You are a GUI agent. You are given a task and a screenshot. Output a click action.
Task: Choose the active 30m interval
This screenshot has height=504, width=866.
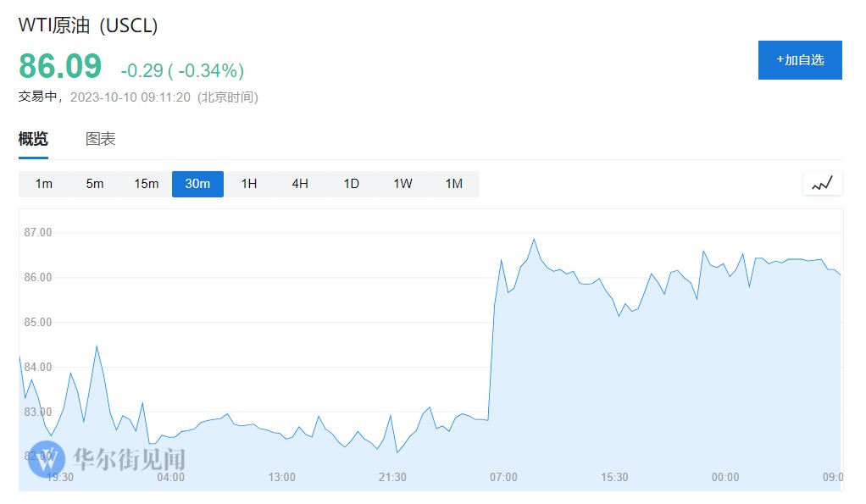point(197,184)
